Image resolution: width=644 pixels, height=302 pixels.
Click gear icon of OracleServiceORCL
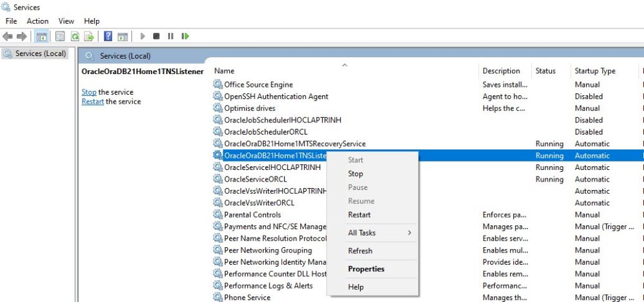click(218, 179)
